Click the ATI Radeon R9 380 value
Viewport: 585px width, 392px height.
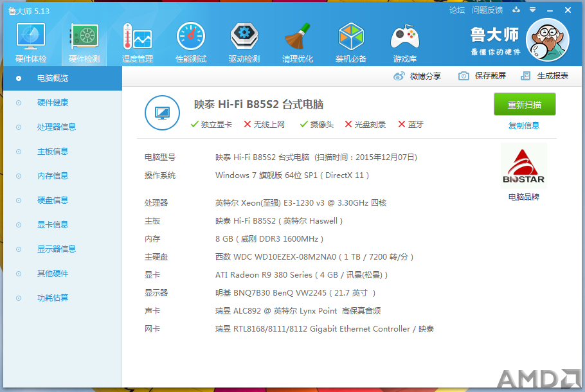coord(301,275)
